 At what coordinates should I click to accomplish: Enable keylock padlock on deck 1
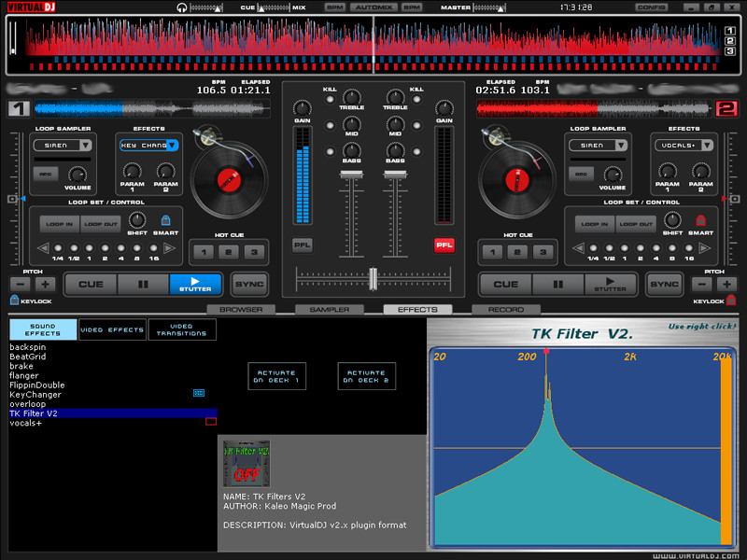pyautogui.click(x=14, y=300)
